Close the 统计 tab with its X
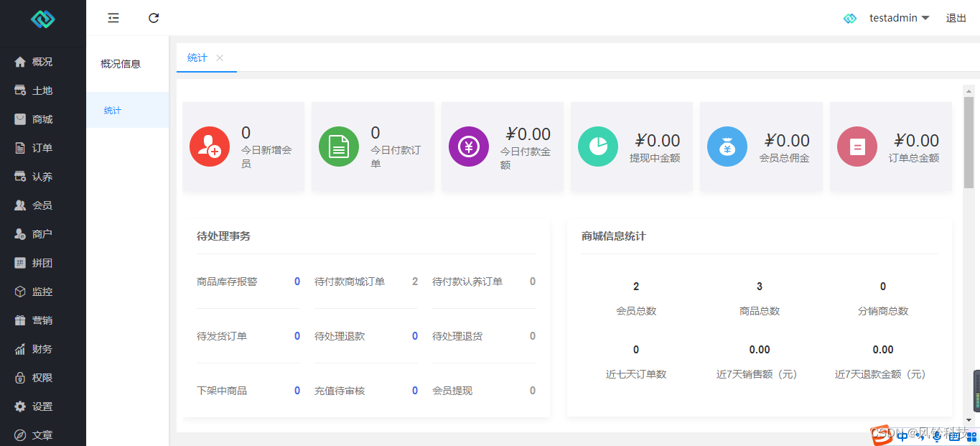 220,57
